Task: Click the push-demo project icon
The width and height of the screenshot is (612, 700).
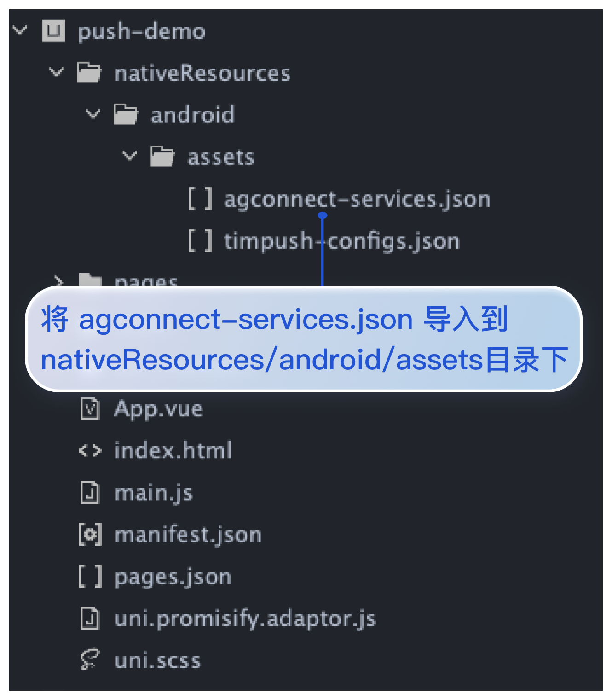Action: pyautogui.click(x=53, y=31)
